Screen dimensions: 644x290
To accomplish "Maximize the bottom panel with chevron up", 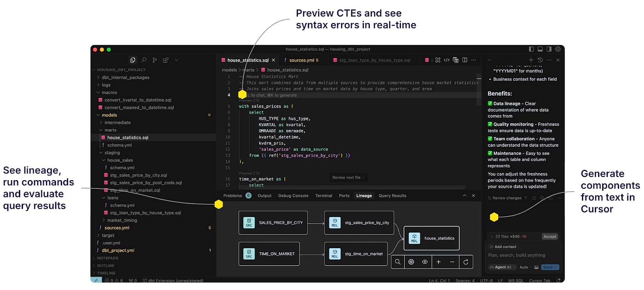I will (465, 195).
